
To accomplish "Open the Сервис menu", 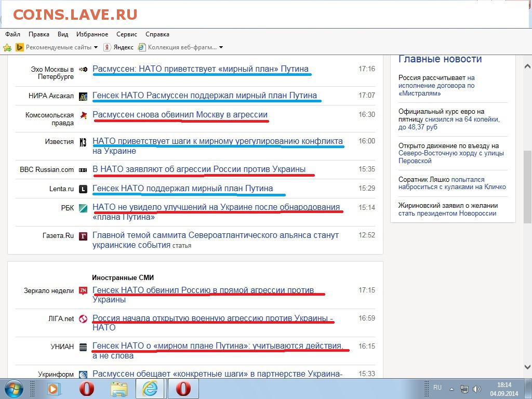I will [127, 34].
